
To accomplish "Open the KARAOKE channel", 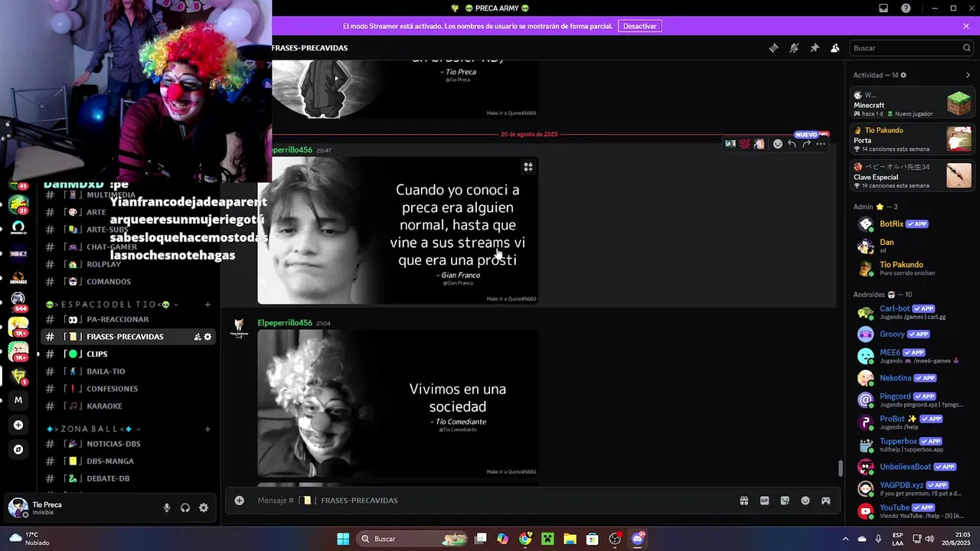I will [127, 406].
